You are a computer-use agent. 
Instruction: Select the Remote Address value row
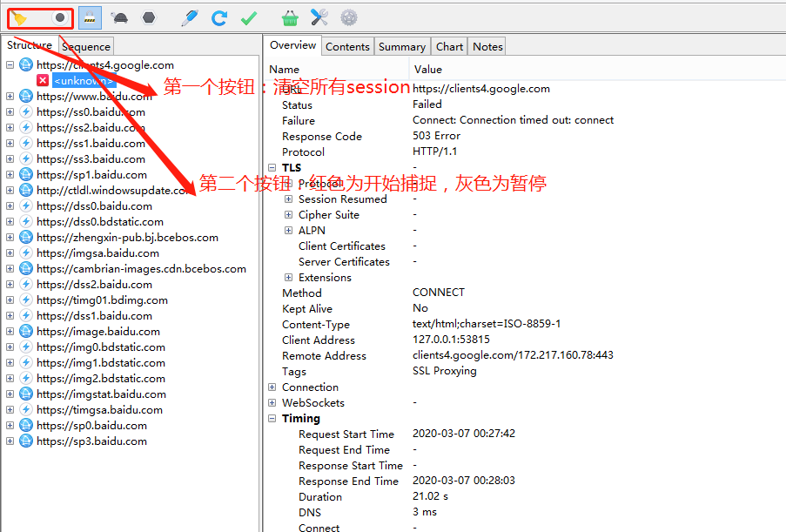click(x=513, y=355)
